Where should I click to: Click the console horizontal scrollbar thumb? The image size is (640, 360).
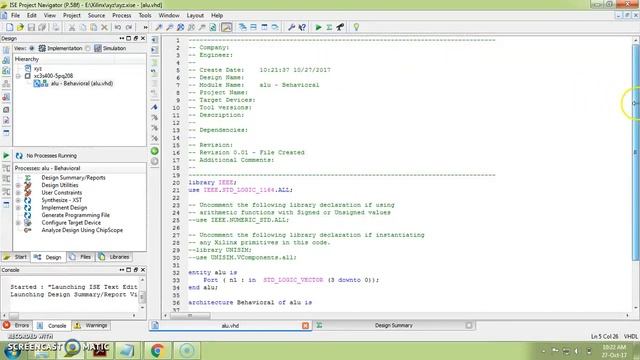(x=13, y=316)
